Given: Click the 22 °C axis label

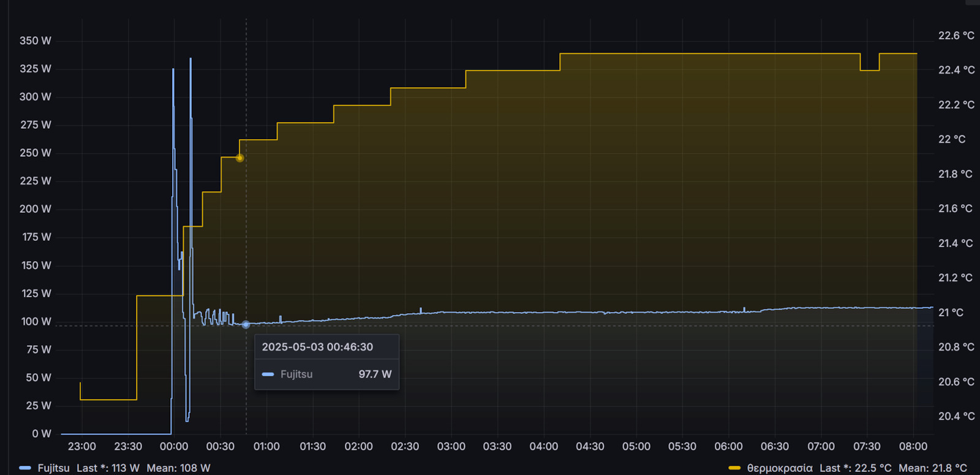Looking at the screenshot, I should (x=952, y=139).
